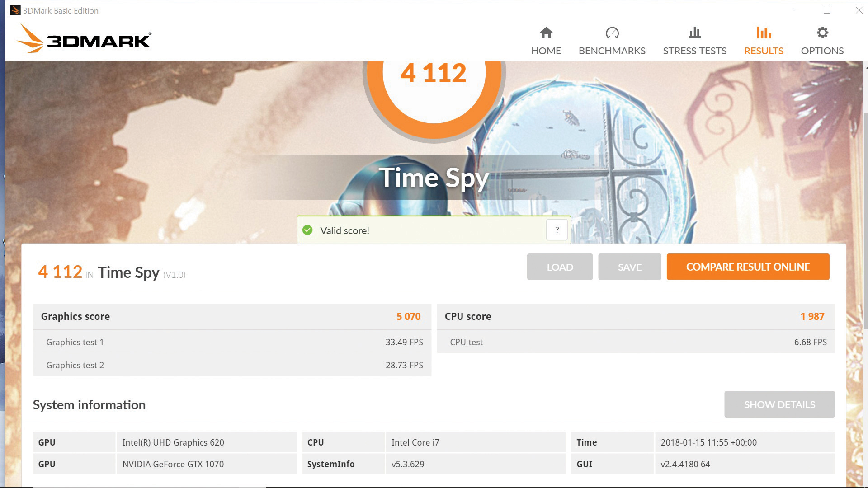This screenshot has width=868, height=488.
Task: Click the time value 2018-01-15 11:55
Action: (x=745, y=442)
